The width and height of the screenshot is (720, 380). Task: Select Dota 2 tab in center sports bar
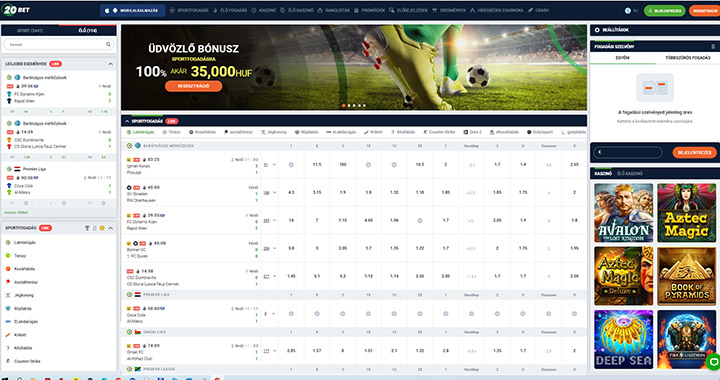click(472, 132)
